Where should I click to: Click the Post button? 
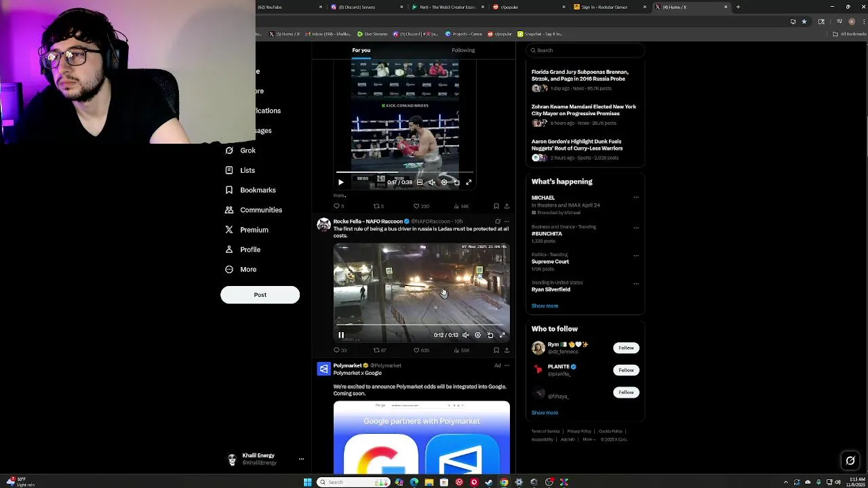(260, 295)
